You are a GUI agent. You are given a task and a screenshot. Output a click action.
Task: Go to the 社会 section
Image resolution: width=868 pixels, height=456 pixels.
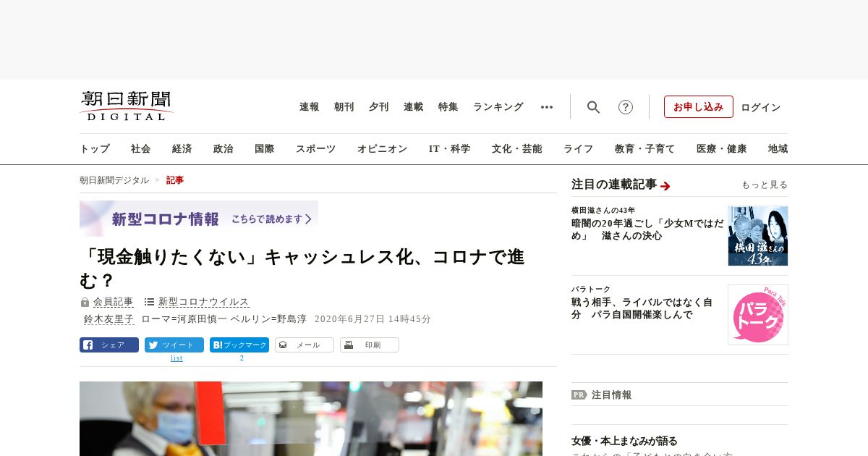[x=141, y=149]
